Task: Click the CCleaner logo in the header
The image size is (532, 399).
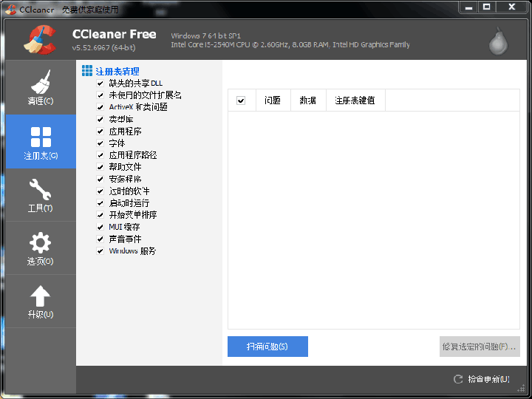Action: click(40, 40)
